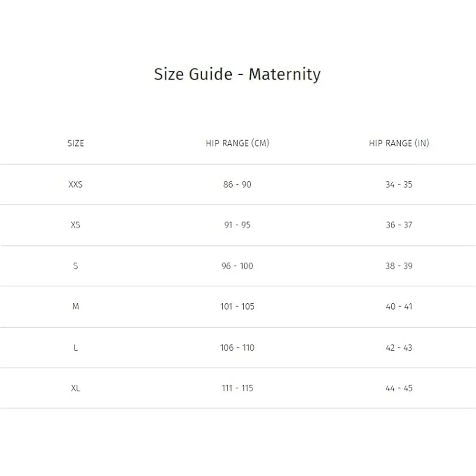Image resolution: width=476 pixels, height=476 pixels.
Task: Click the Size Guide - Maternity title
Action: tap(237, 74)
